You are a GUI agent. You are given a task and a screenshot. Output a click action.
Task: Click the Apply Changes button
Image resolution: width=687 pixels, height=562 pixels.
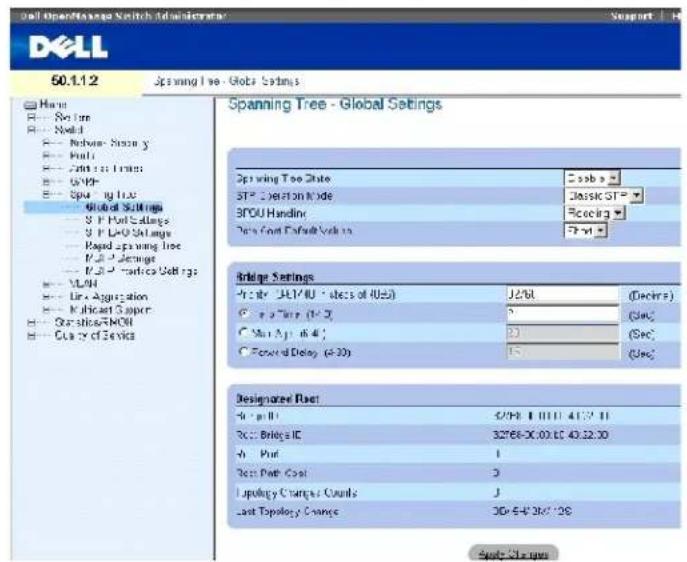513,554
